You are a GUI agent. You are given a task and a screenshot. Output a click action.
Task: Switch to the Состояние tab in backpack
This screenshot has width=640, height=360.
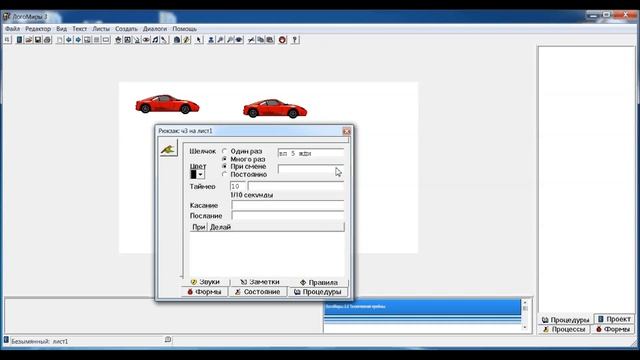258,292
